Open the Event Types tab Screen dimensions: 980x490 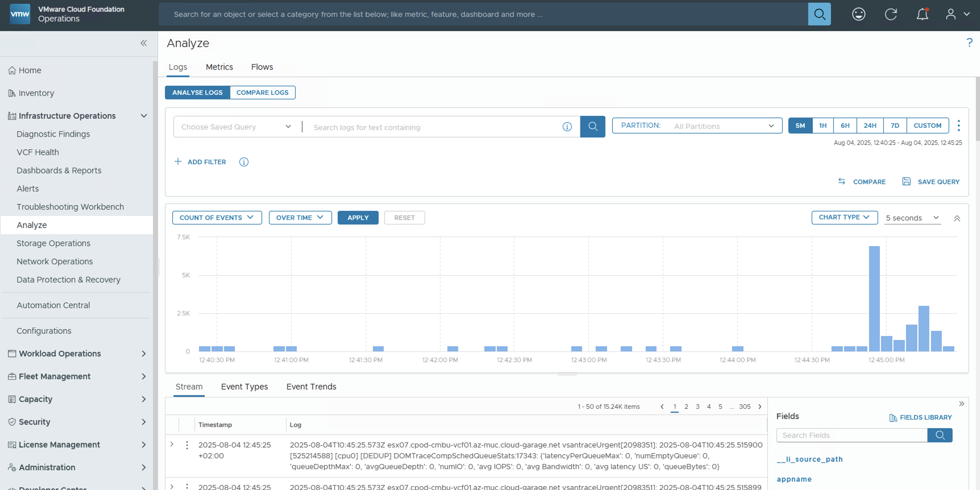pyautogui.click(x=244, y=387)
